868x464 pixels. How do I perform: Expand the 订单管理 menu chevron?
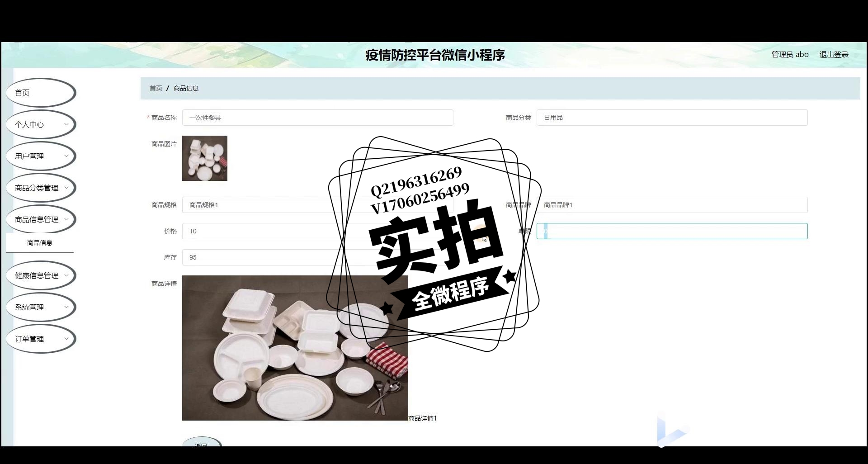(66, 339)
